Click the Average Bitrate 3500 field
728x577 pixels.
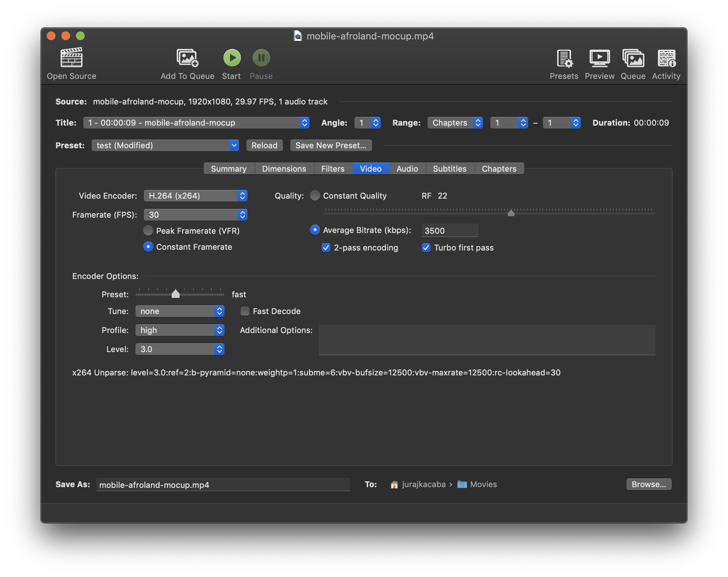point(450,230)
